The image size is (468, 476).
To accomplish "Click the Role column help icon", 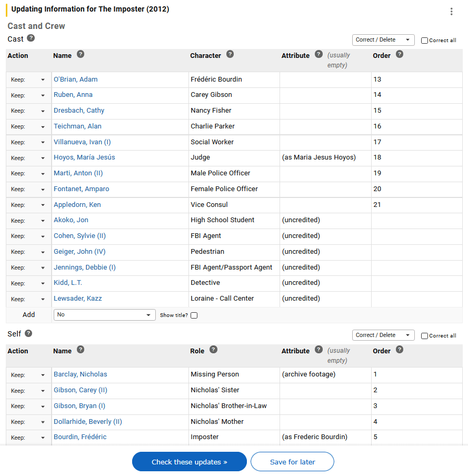I will 214,349.
